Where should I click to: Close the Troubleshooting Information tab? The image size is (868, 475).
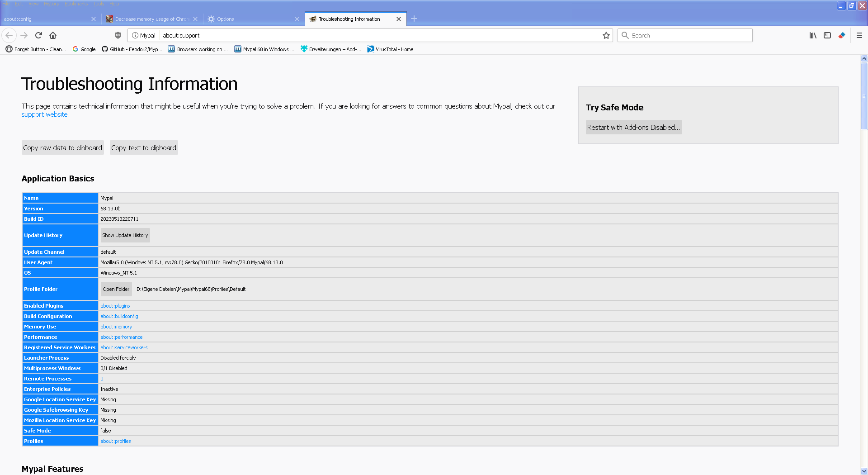(x=399, y=19)
